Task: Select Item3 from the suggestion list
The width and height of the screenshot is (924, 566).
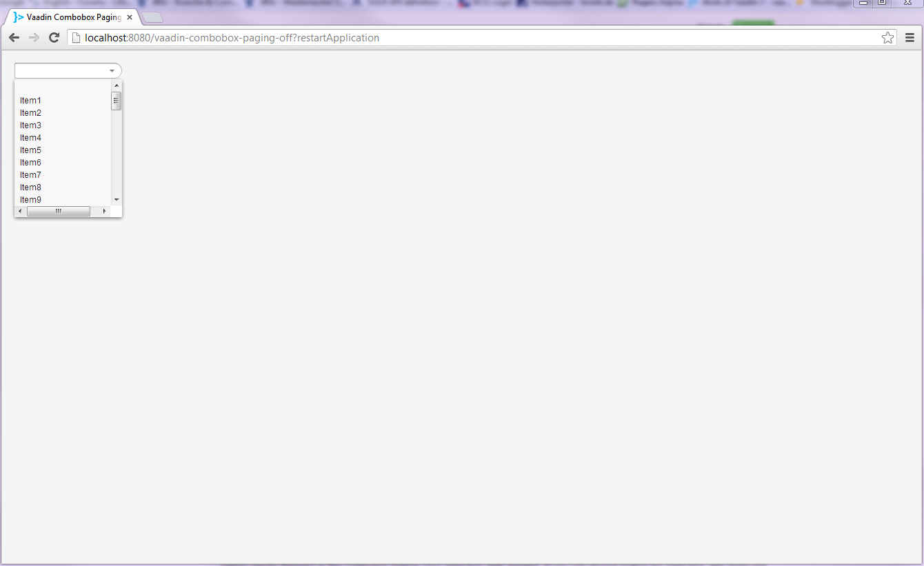Action: (30, 125)
